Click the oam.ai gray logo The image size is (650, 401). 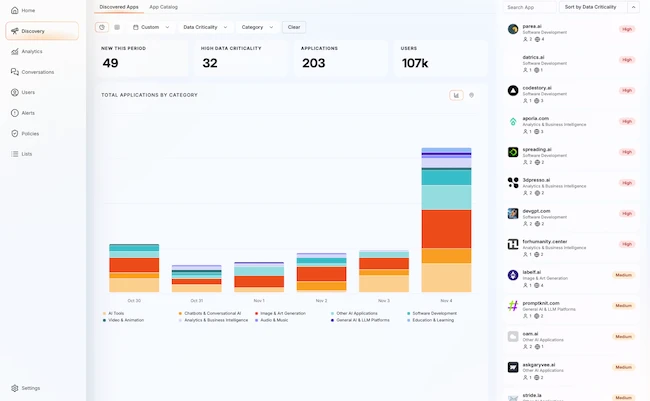point(513,336)
